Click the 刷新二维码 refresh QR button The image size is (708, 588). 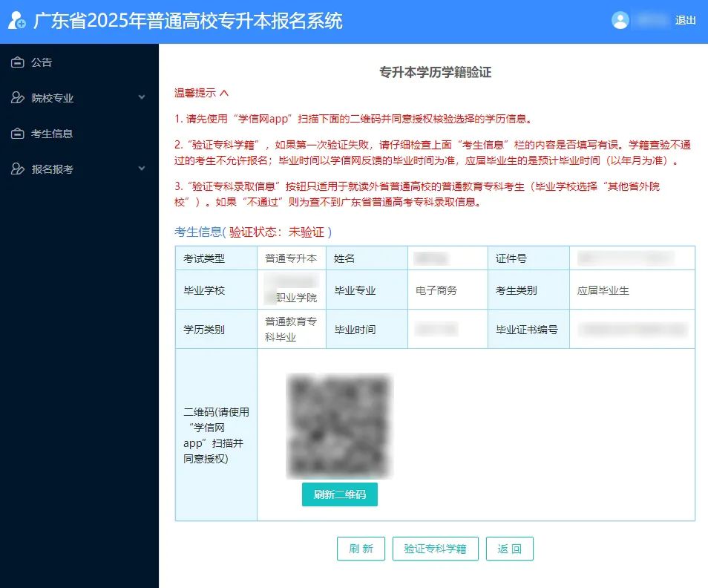[339, 494]
